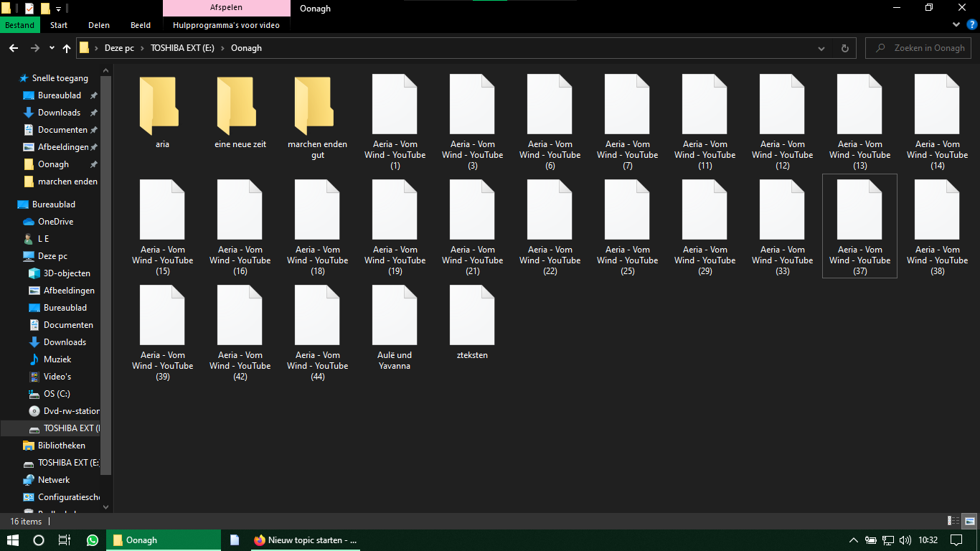Image resolution: width=980 pixels, height=551 pixels.
Task: Switch to large icons view
Action: point(969,521)
